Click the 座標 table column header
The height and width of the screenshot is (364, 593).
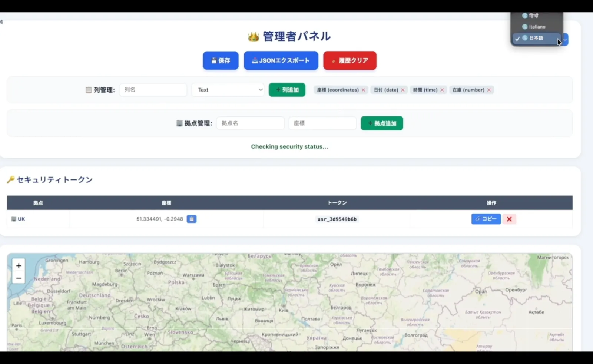pyautogui.click(x=166, y=203)
